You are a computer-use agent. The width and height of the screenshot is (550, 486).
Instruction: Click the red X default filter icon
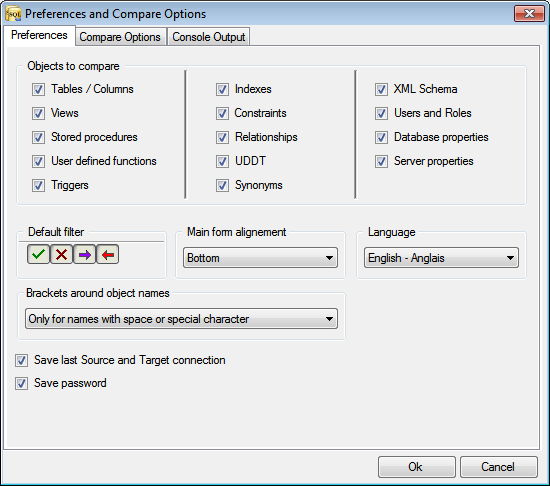pos(61,254)
